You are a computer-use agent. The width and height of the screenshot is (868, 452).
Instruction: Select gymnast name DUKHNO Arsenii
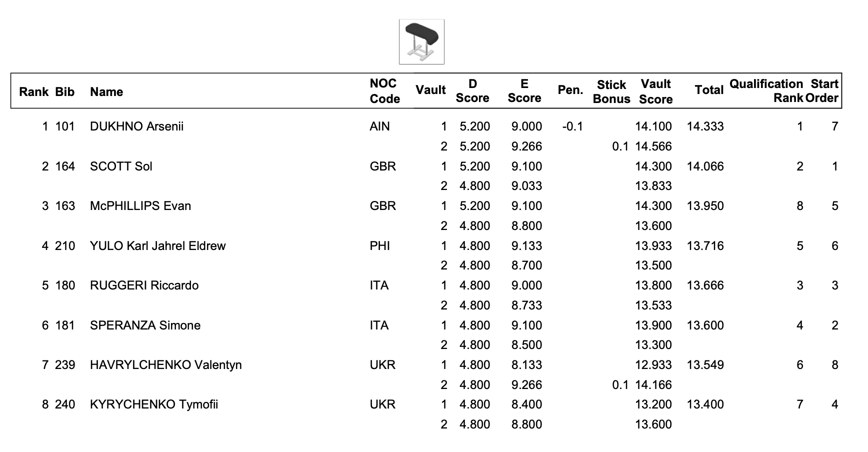tap(136, 126)
